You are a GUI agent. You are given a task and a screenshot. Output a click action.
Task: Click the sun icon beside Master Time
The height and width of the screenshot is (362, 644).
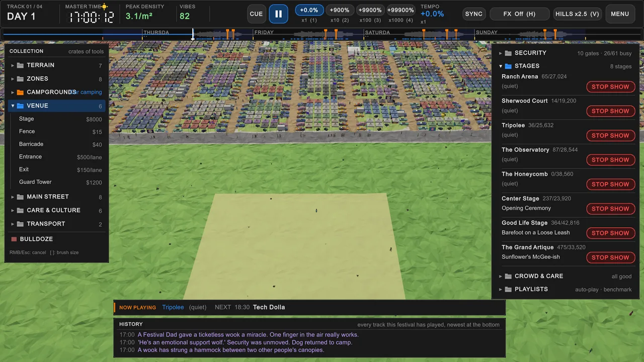tap(105, 7)
